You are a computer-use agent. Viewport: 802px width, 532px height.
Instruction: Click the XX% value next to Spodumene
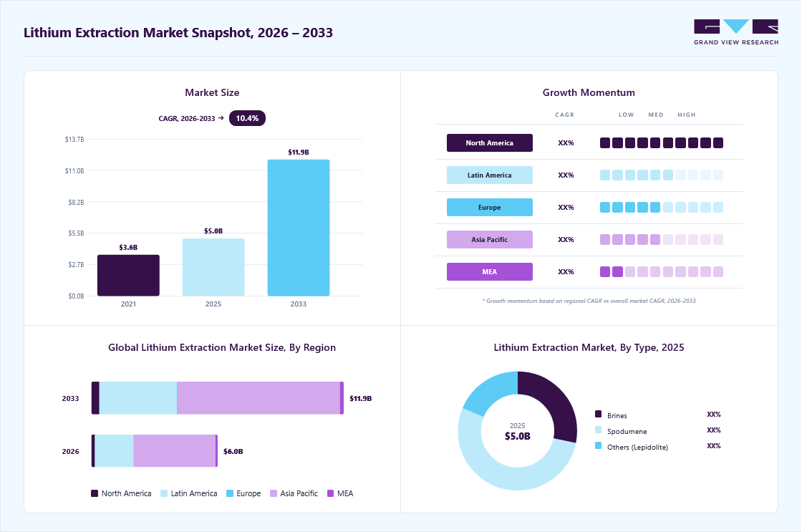point(713,430)
